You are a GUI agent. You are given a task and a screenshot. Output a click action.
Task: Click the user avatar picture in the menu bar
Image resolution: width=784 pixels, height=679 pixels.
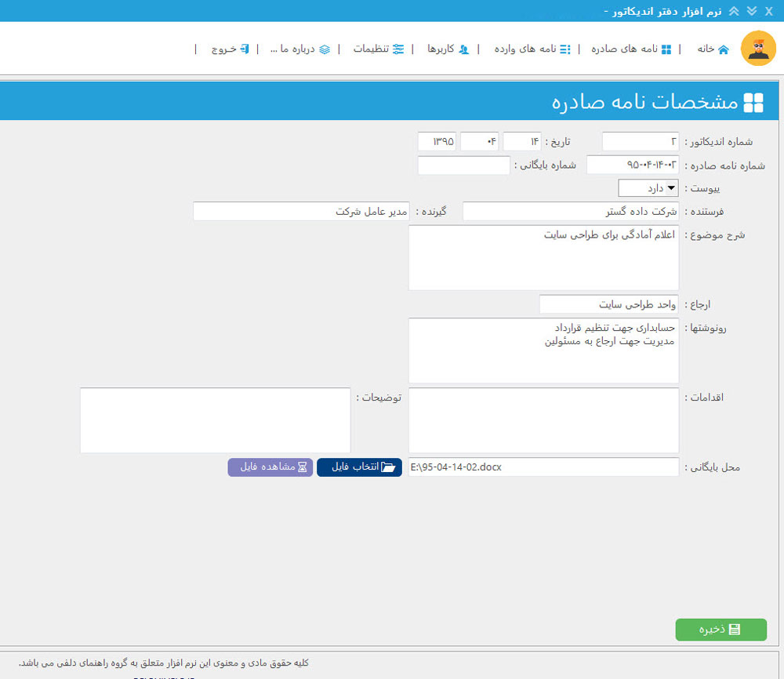pyautogui.click(x=757, y=48)
